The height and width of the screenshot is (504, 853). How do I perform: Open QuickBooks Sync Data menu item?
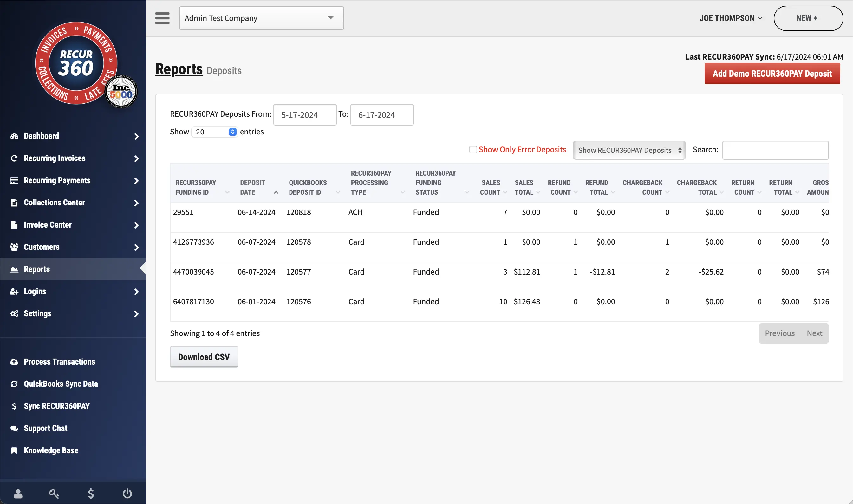click(x=73, y=384)
